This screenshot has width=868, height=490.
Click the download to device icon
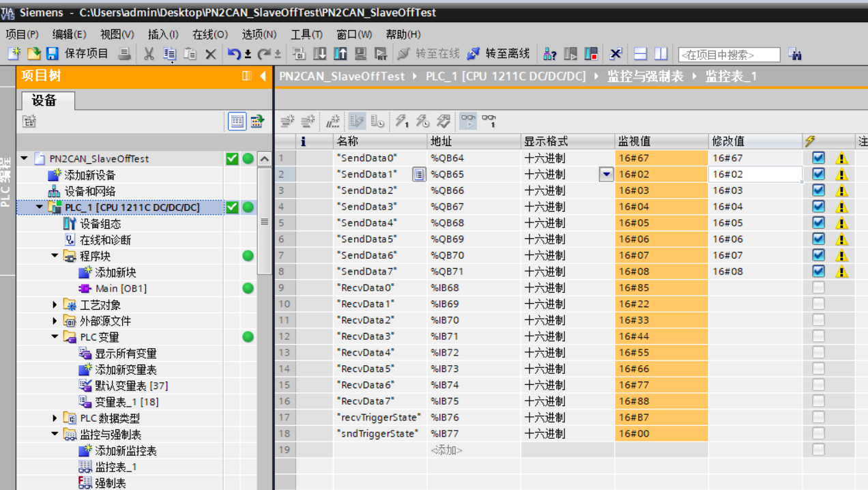coord(319,54)
